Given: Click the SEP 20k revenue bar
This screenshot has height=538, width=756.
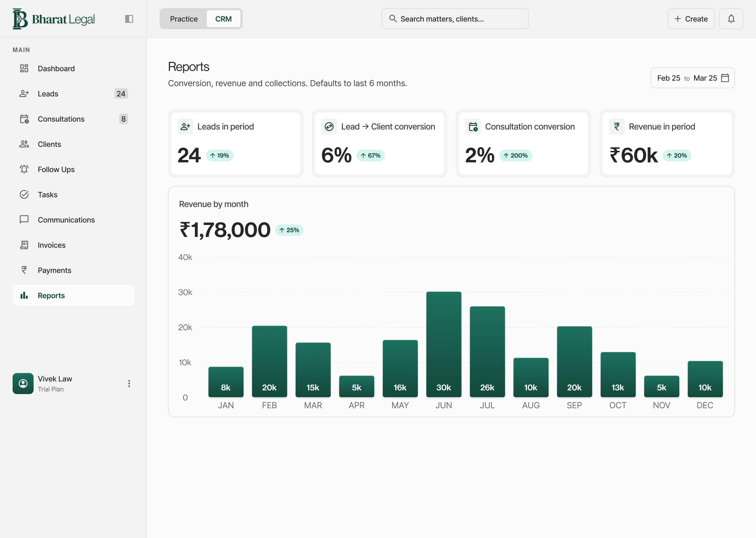Looking at the screenshot, I should (x=574, y=361).
